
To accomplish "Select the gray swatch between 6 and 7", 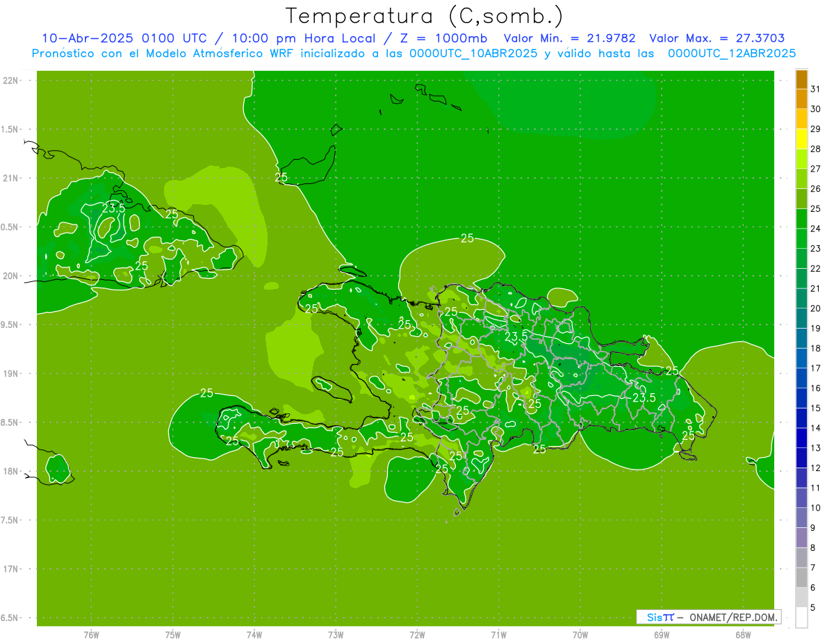I will [801, 578].
